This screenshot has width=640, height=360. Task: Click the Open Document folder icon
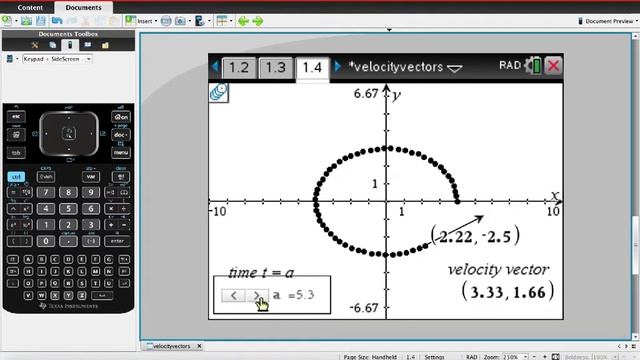click(27, 20)
